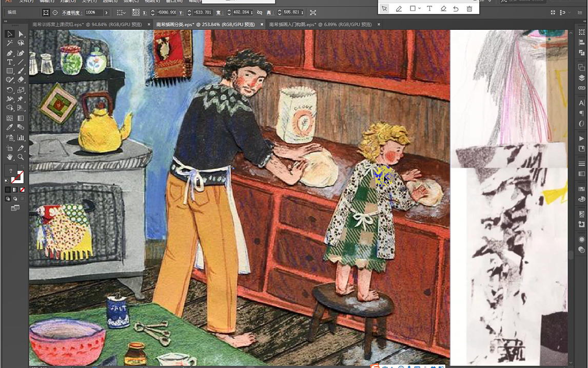588x368 pixels.
Task: Select the Width warp tool
Action: [10, 99]
